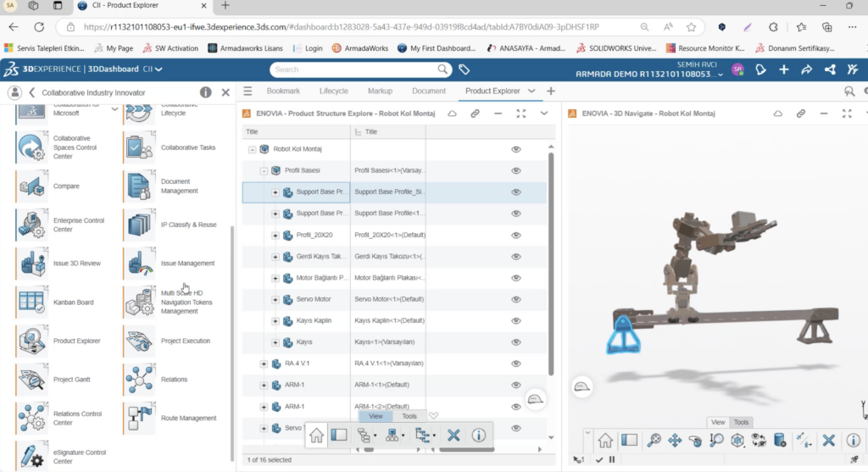Expand the Kayıs Kaplin tree node
The image size is (868, 472).
(x=275, y=321)
